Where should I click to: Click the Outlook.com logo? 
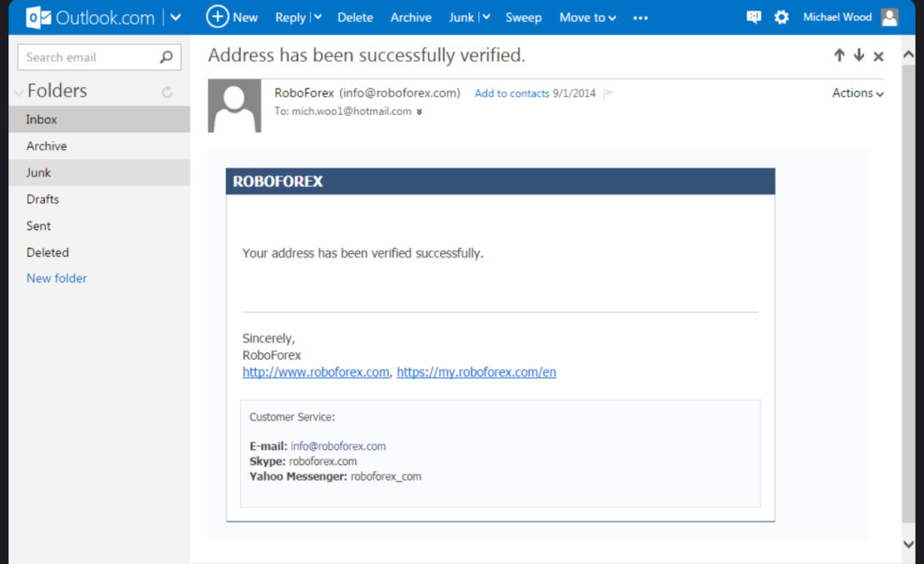[90, 18]
